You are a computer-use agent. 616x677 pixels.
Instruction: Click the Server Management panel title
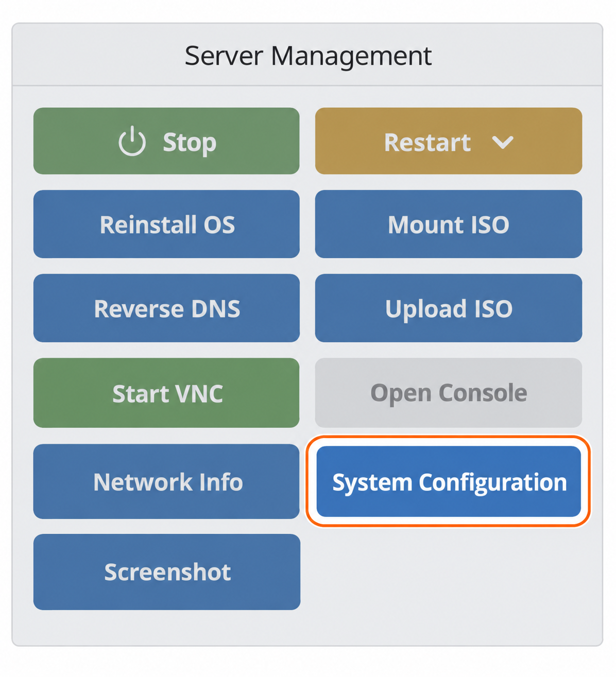click(x=308, y=56)
